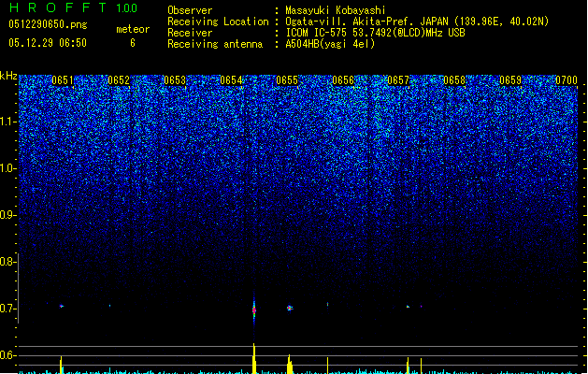Click the 0655 time marker
Viewport: 588px width, 374px height.
[287, 80]
